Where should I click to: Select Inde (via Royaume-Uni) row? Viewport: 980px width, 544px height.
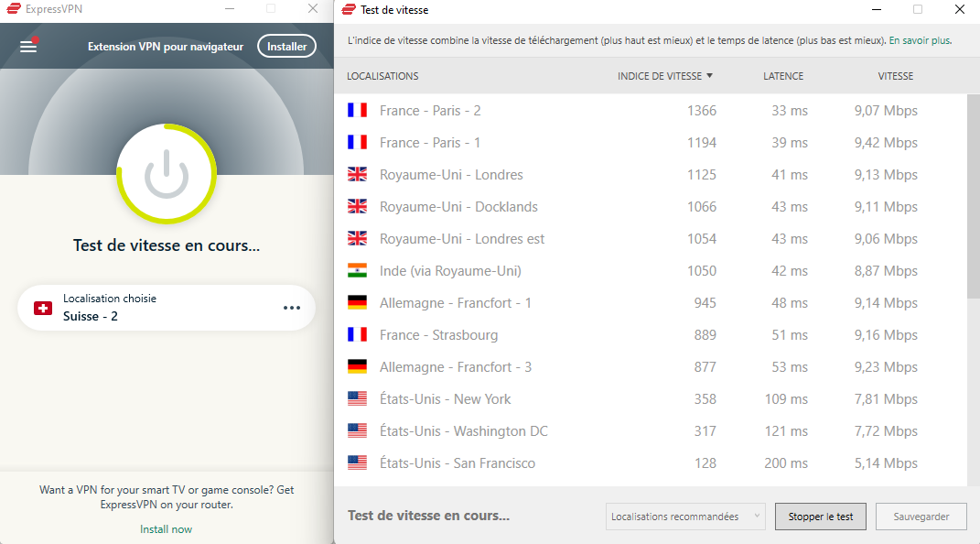pos(651,270)
